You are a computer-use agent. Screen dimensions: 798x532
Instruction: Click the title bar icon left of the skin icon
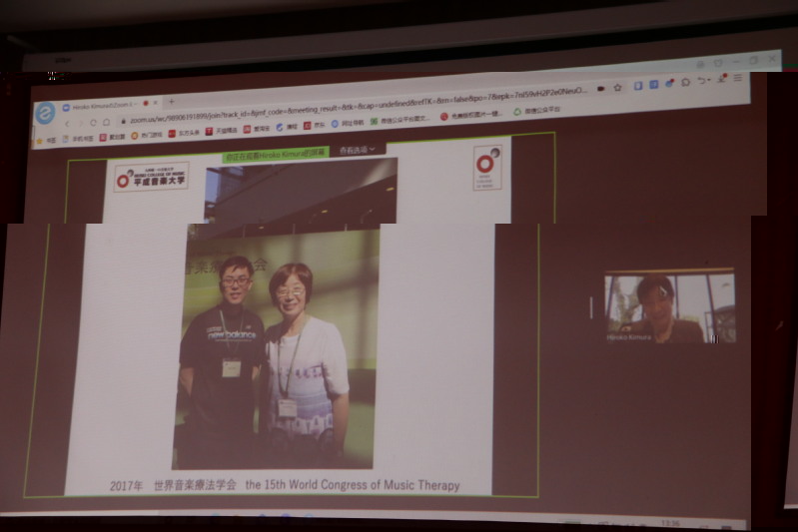click(x=700, y=64)
